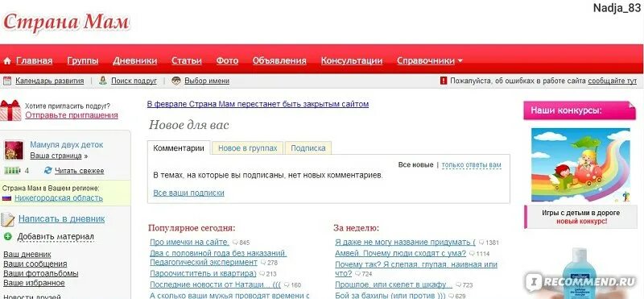This screenshot has height=299, width=644.
Task: Select the Все новые filter
Action: click(x=415, y=165)
